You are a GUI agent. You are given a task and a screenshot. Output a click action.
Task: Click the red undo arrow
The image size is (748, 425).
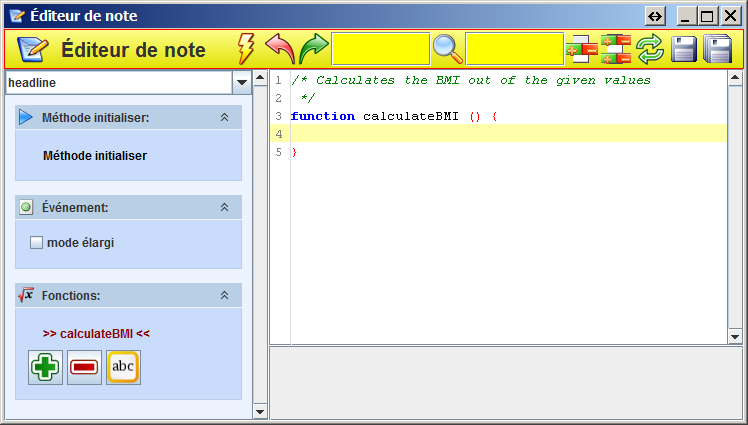point(279,49)
